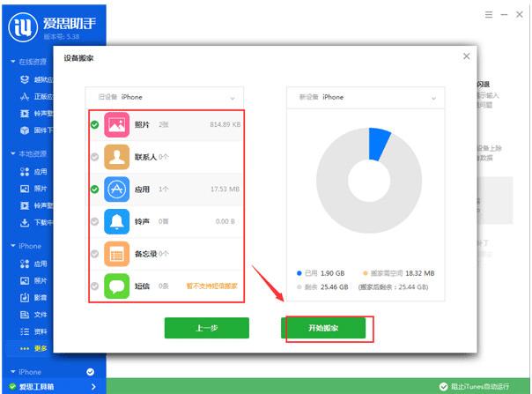
Task: Open 照片 icon under the iPhone section
Action: click(25, 280)
